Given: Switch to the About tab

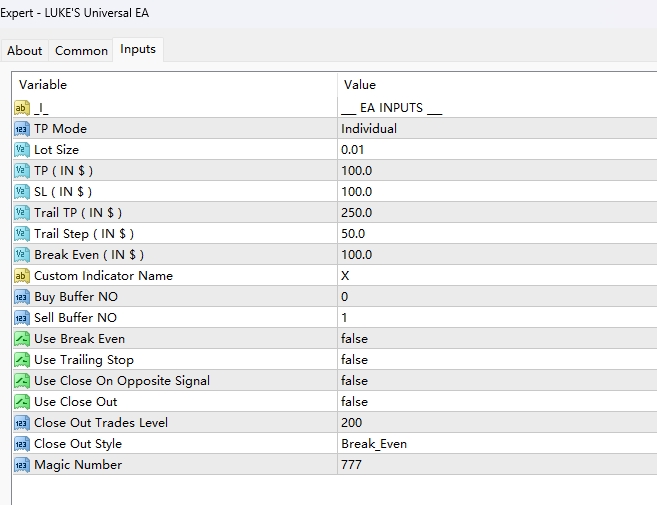Looking at the screenshot, I should click(25, 50).
